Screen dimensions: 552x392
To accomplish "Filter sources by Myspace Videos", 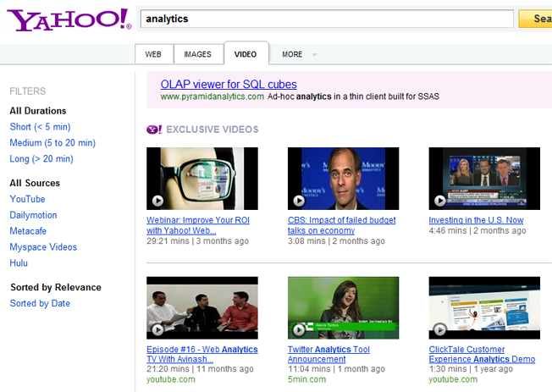I will point(43,247).
